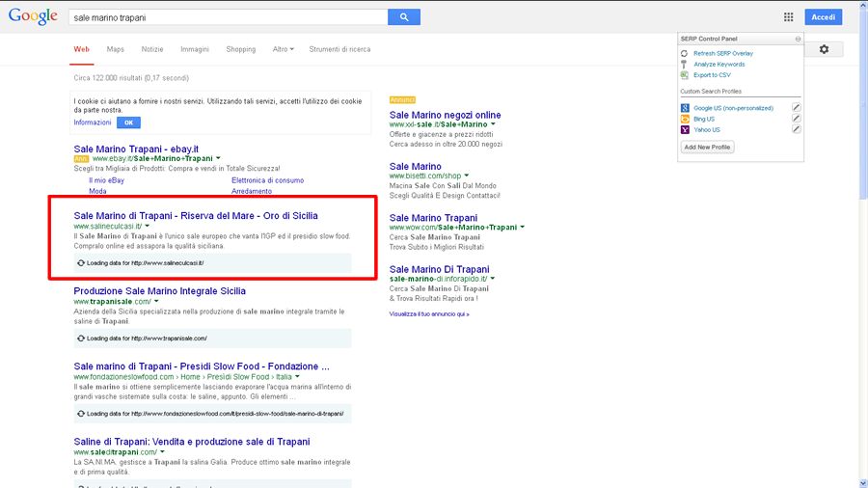This screenshot has width=868, height=488.
Task: Open the Google apps grid icon
Action: tap(788, 17)
